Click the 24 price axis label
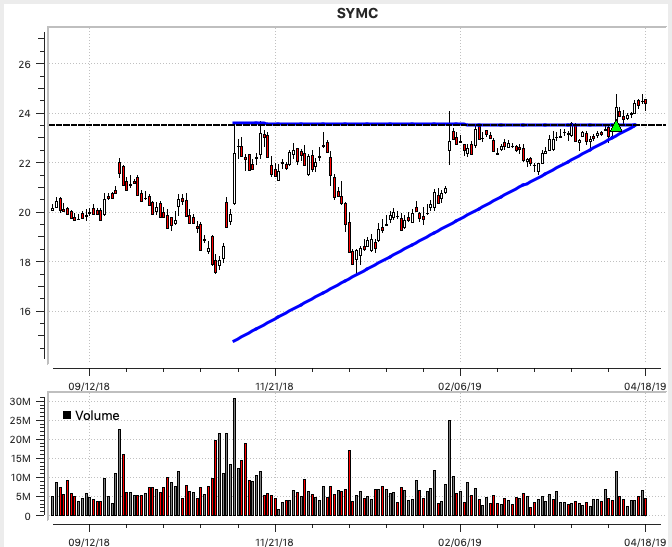Viewport: 672px width, 547px height. click(x=25, y=114)
